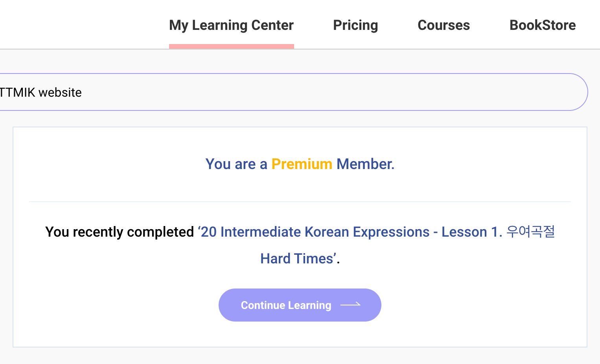Click the arrow icon in Continue Learning
This screenshot has width=600, height=364.
(x=350, y=305)
